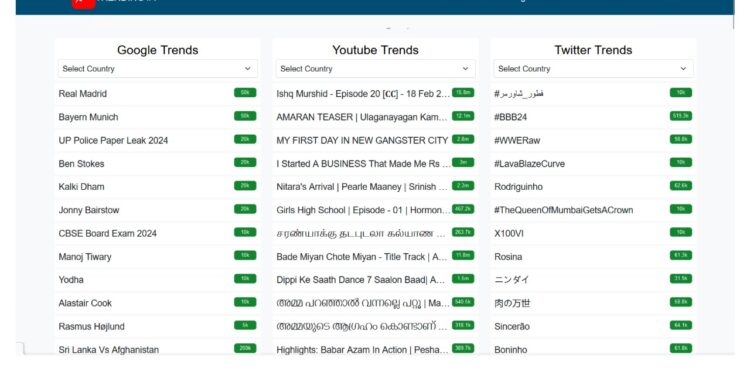750x375 pixels.
Task: Click the Arabic hashtag Twitter trend
Action: point(519,94)
